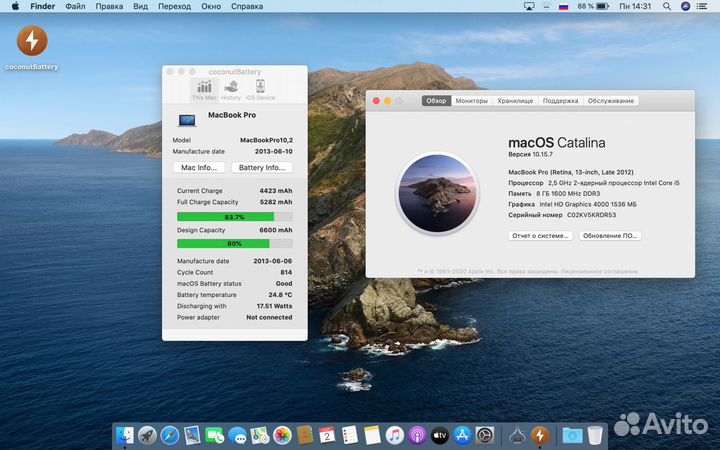Open Messages from the dock

(237, 435)
